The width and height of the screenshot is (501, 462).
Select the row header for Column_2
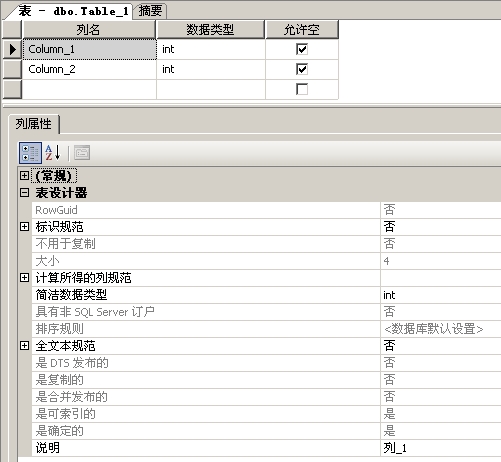tap(12, 69)
